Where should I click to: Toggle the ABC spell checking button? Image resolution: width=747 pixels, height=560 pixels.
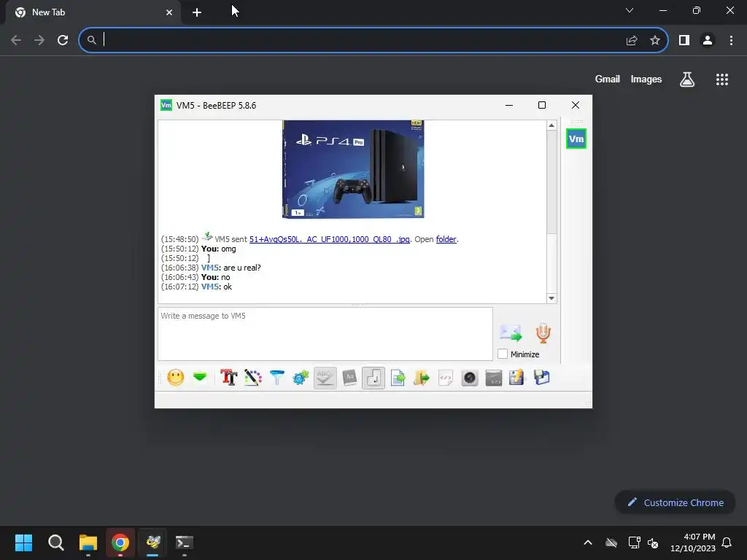click(325, 378)
